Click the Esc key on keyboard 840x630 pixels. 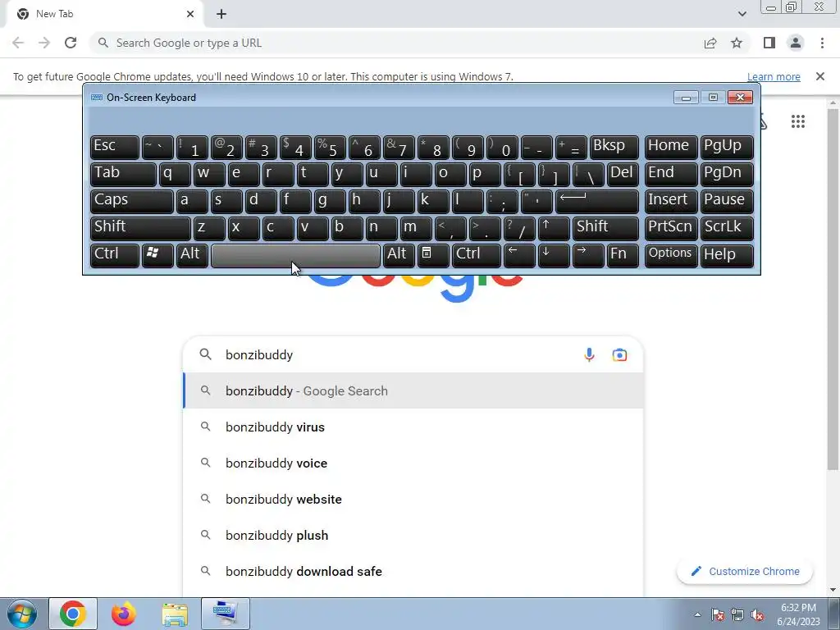pyautogui.click(x=115, y=148)
